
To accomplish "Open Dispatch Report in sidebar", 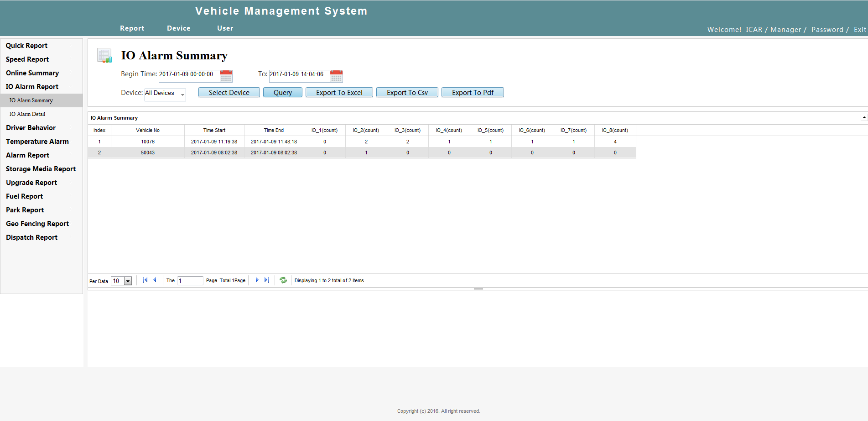I will [31, 237].
